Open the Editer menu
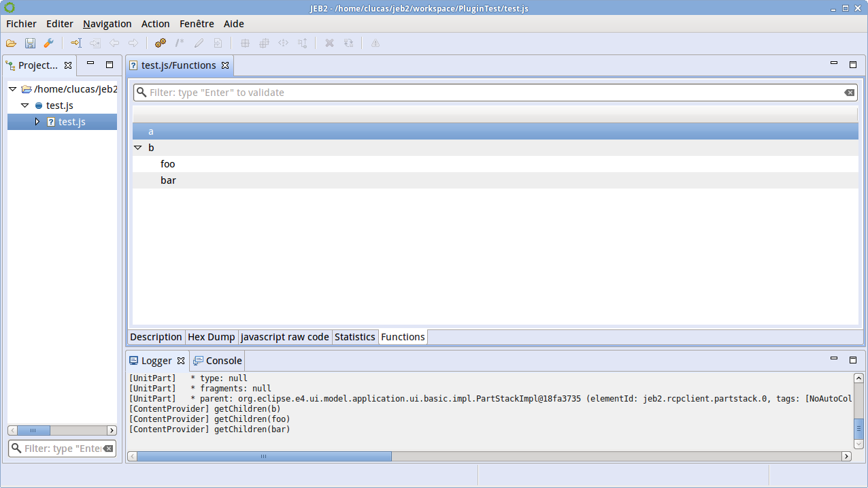The image size is (868, 488). [x=60, y=24]
